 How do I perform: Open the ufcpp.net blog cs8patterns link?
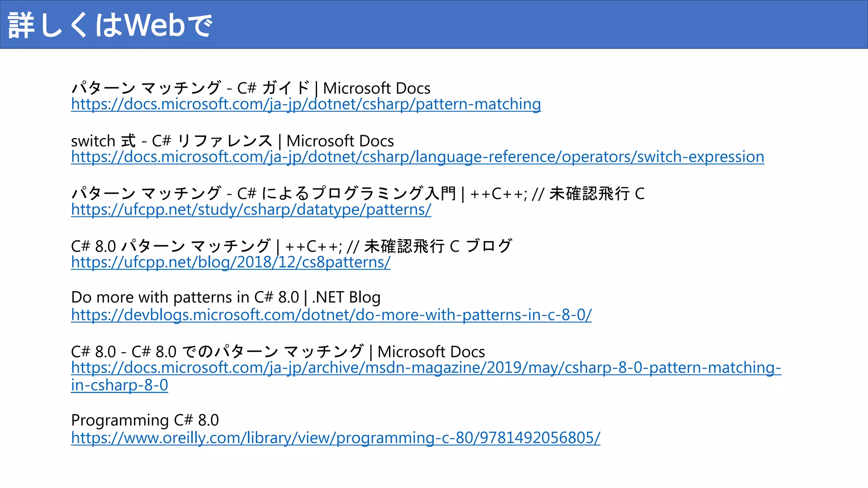tap(231, 262)
